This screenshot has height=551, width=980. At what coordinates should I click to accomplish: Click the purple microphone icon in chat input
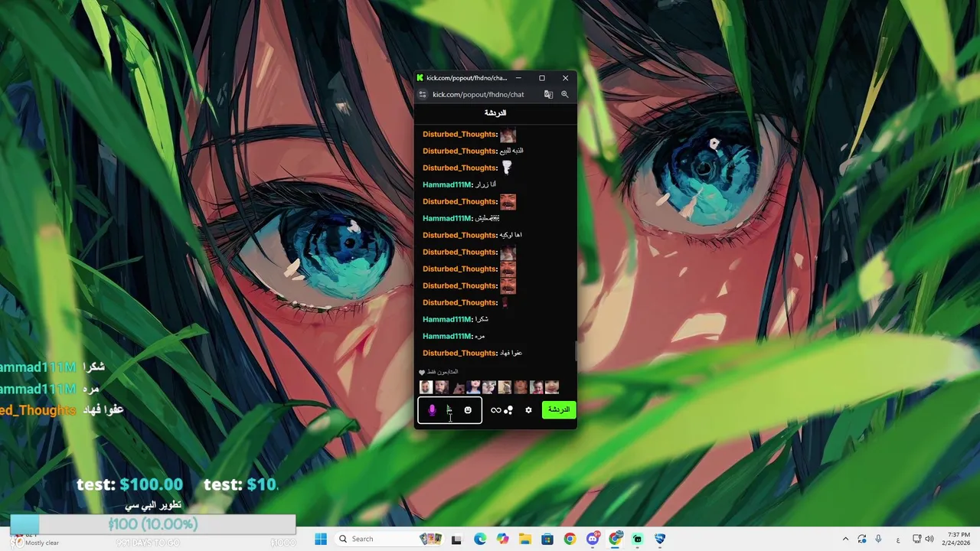(432, 410)
